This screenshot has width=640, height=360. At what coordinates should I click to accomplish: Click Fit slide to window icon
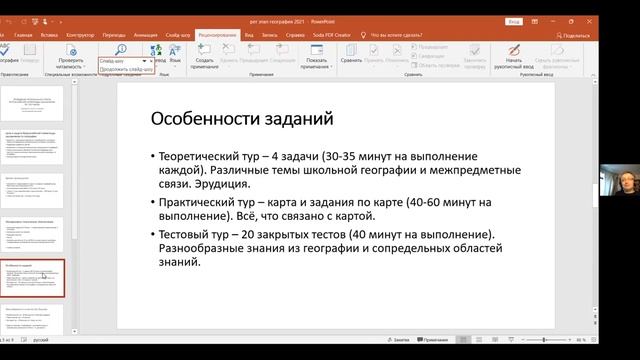point(594,340)
